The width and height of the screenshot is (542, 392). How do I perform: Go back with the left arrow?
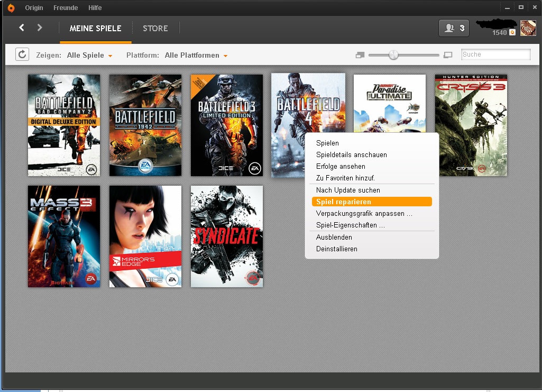pos(22,28)
